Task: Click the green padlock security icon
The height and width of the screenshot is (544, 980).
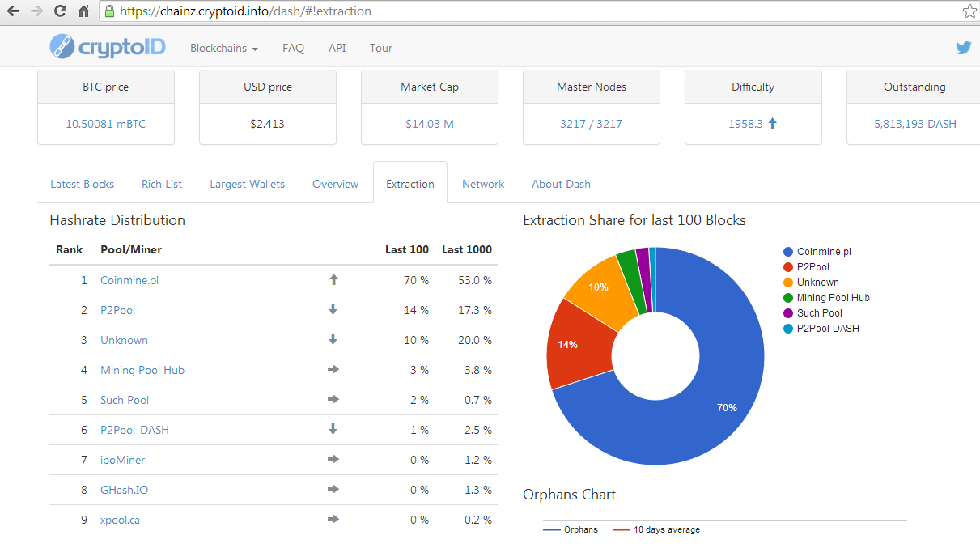Action: (x=110, y=11)
